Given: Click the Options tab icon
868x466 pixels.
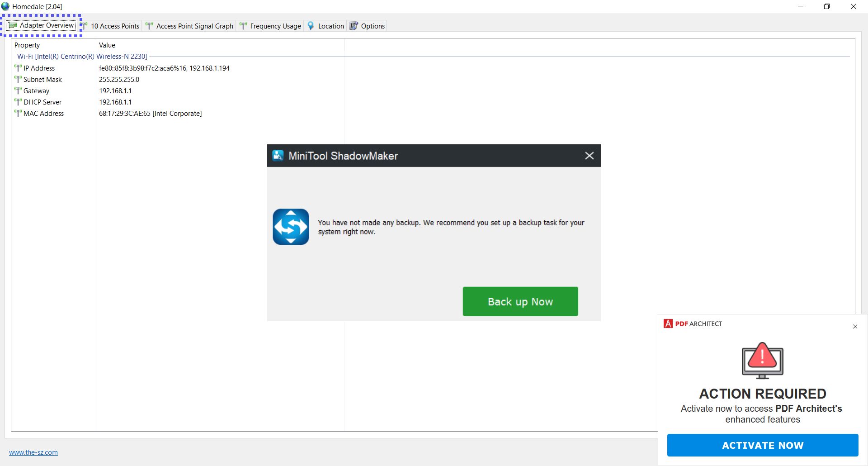Looking at the screenshot, I should [354, 26].
